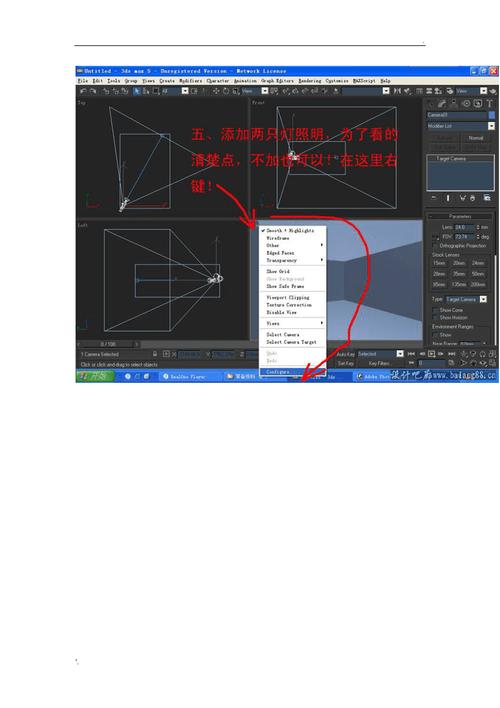
Task: Open the Motion command panel tab
Action: pyautogui.click(x=466, y=103)
